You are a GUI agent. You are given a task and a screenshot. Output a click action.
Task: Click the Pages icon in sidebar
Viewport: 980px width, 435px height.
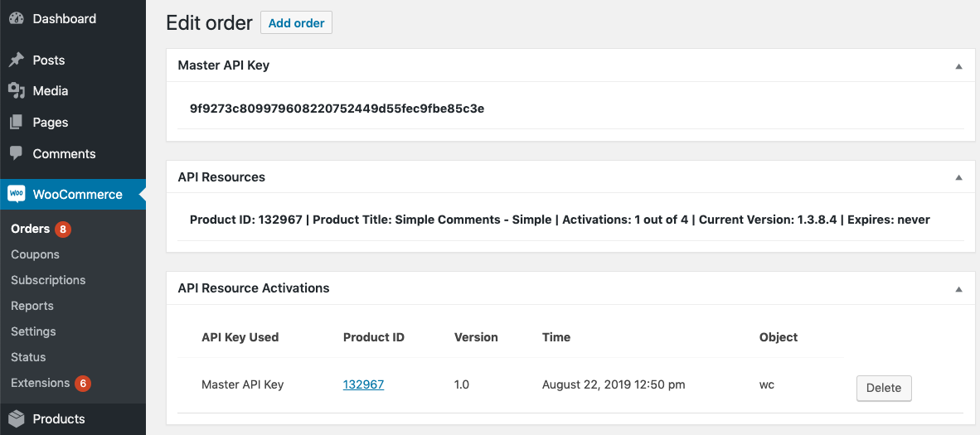(16, 123)
